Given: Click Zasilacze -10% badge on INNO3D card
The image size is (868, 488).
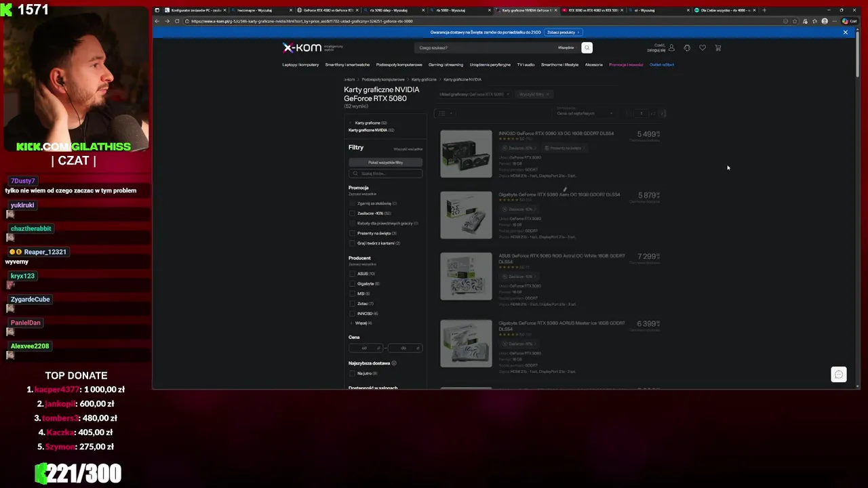Looking at the screenshot, I should click(519, 148).
